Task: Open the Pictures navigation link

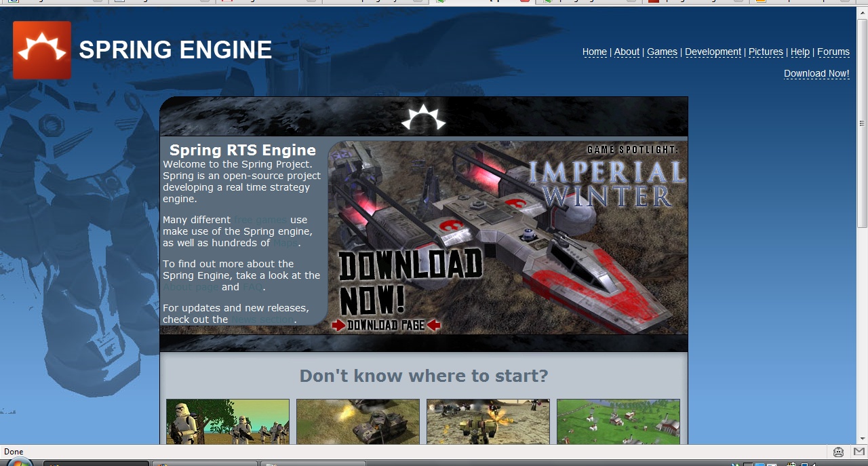Action: 766,52
